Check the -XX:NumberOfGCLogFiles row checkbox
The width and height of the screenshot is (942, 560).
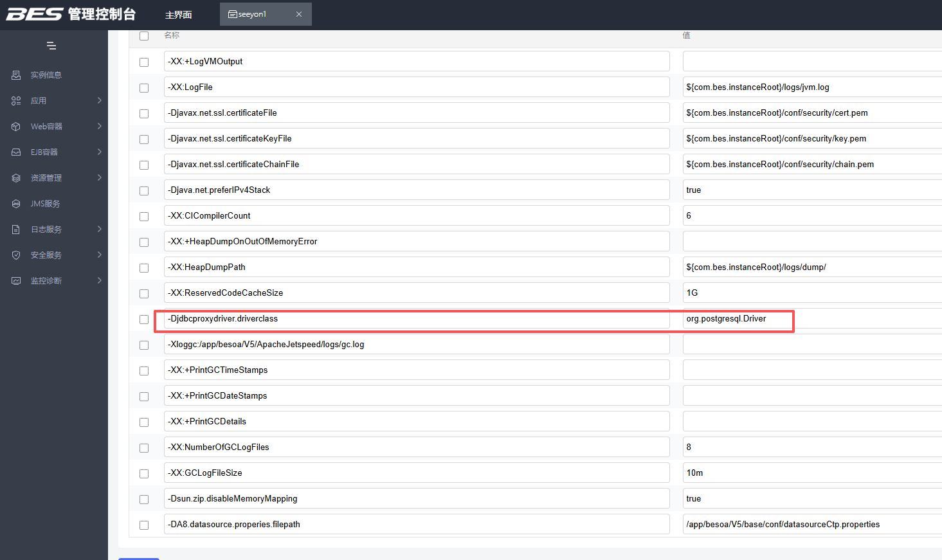pos(144,448)
